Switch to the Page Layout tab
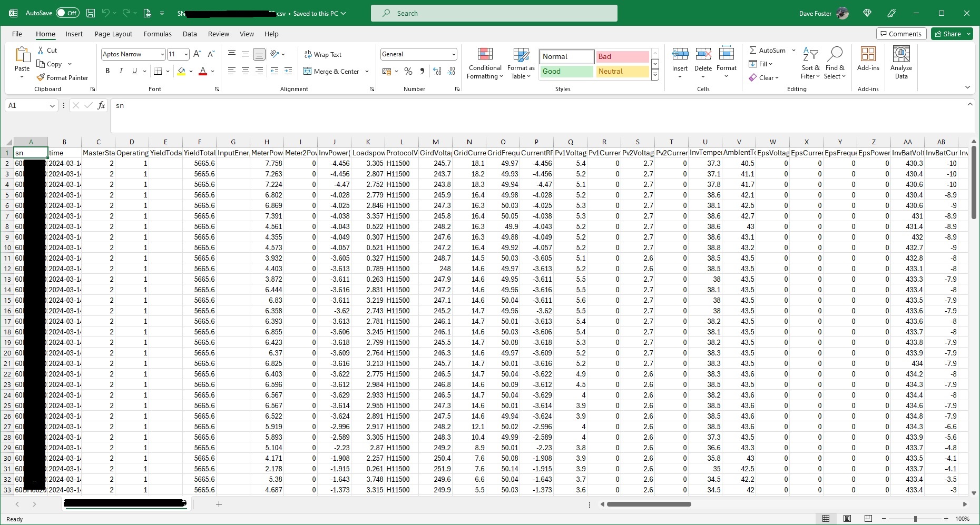980x525 pixels. click(113, 34)
